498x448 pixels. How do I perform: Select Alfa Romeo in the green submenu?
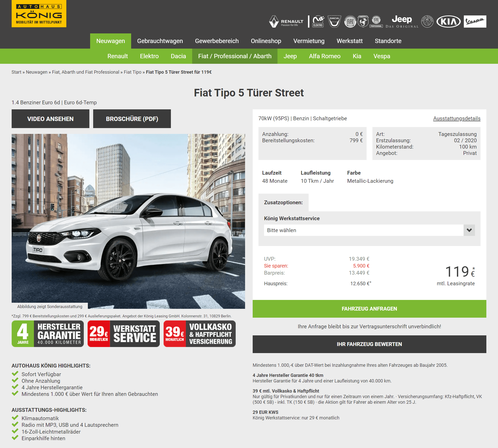pyautogui.click(x=325, y=56)
